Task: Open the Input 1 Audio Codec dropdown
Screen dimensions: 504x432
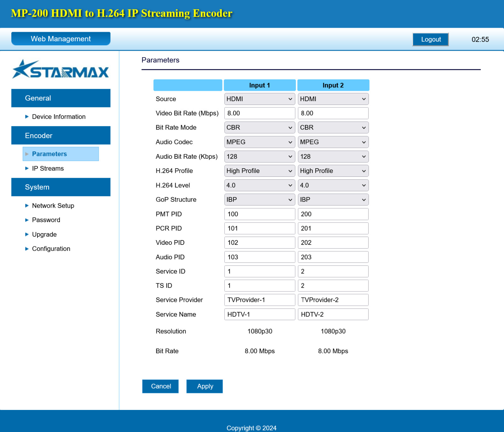Action: 260,142
